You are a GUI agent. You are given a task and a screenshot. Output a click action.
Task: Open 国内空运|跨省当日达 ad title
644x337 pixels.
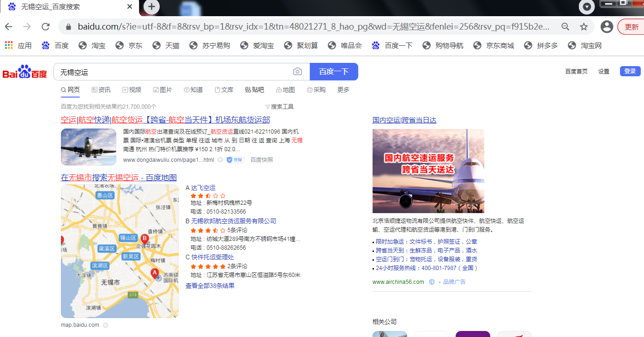tap(404, 120)
